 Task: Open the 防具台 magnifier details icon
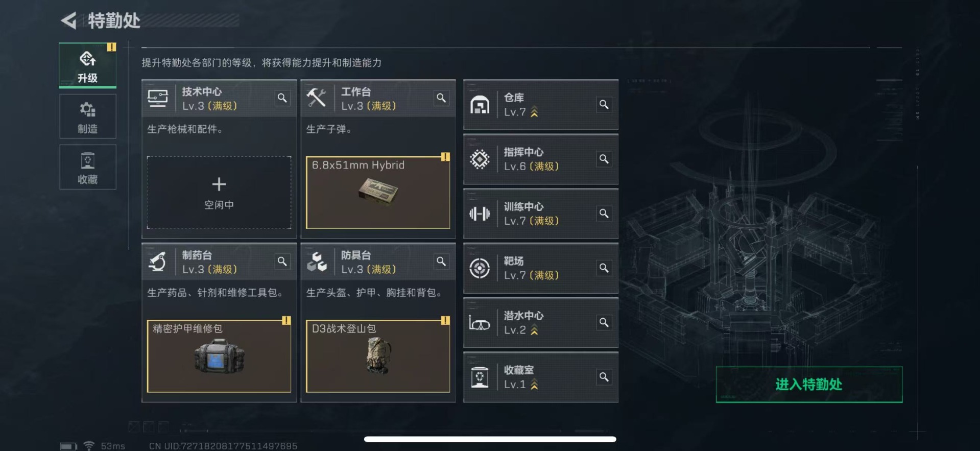[441, 262]
